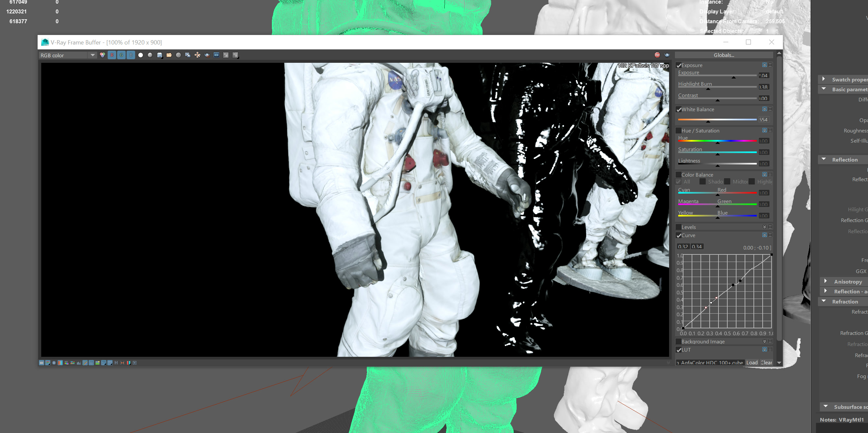Enable track mouse while rendering
Screen dimensions: 868x433
198,55
